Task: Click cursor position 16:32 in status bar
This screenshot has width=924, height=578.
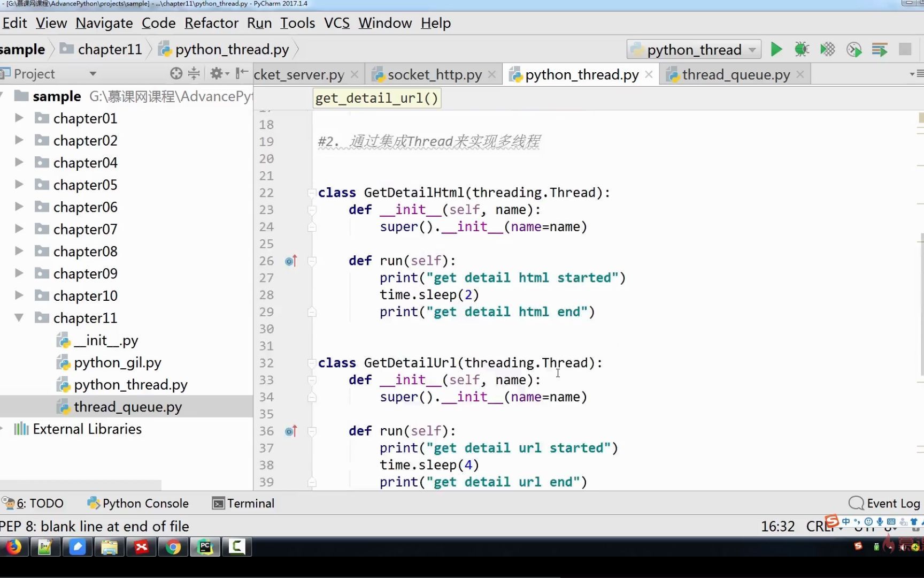Action: 777,527
